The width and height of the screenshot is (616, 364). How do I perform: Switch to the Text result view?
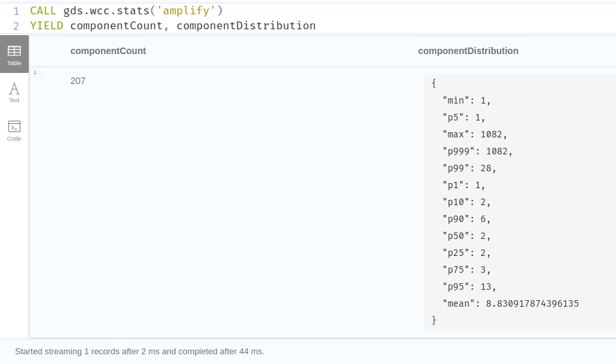(x=14, y=92)
